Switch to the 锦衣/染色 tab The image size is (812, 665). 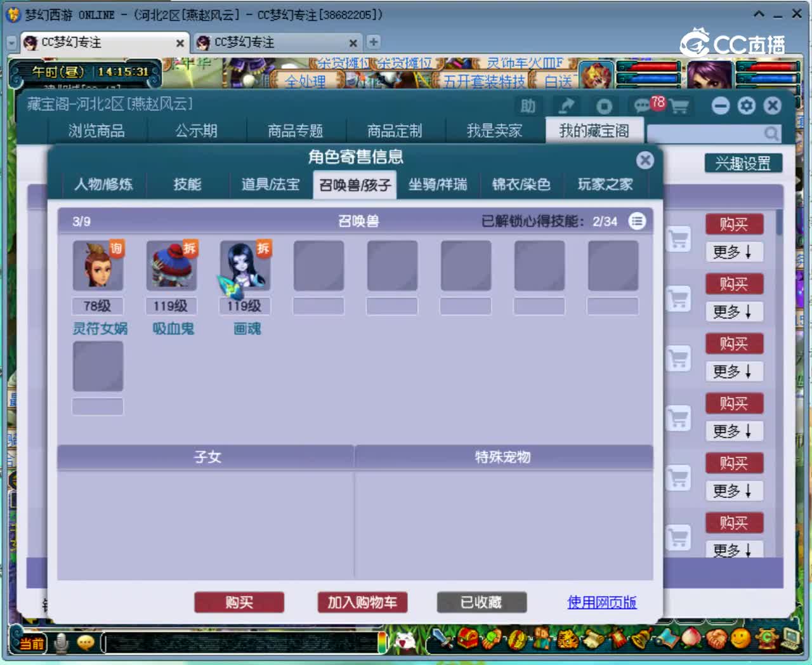pyautogui.click(x=521, y=184)
